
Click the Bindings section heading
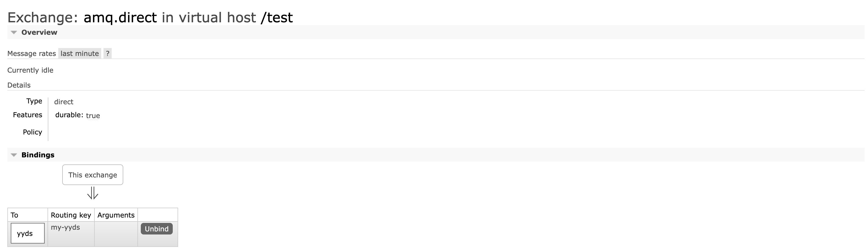[38, 155]
